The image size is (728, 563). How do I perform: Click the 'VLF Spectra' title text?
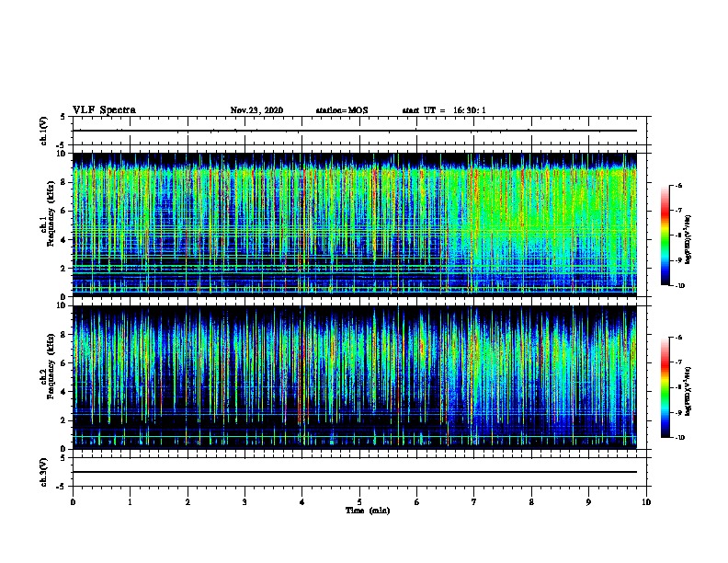104,110
